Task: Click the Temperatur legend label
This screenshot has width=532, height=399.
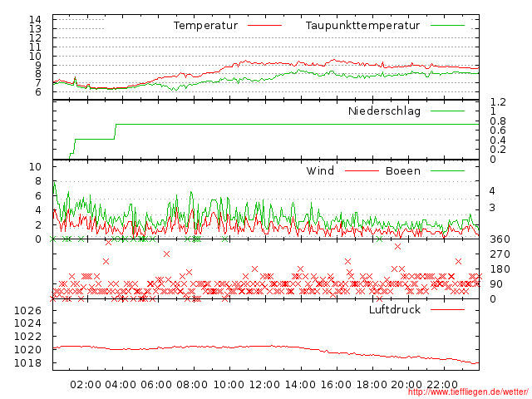Action: pos(205,26)
